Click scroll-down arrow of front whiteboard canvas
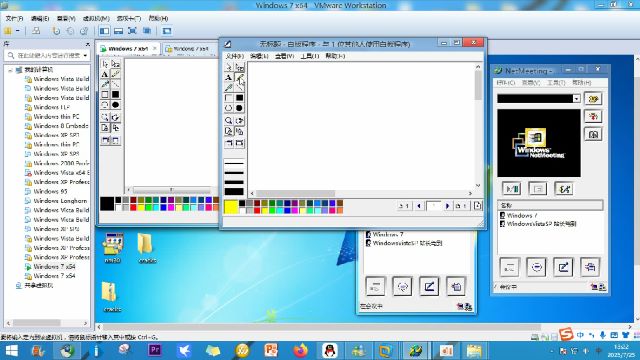 pyautogui.click(x=478, y=186)
